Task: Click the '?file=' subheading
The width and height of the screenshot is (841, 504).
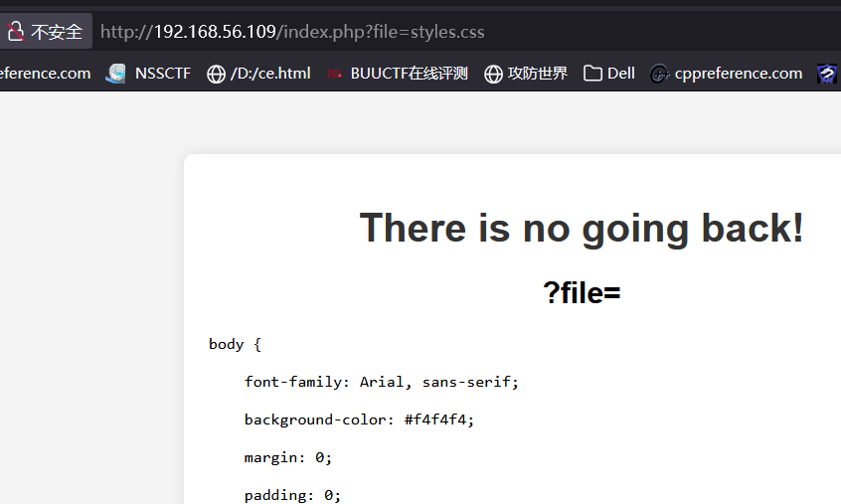Action: (582, 292)
